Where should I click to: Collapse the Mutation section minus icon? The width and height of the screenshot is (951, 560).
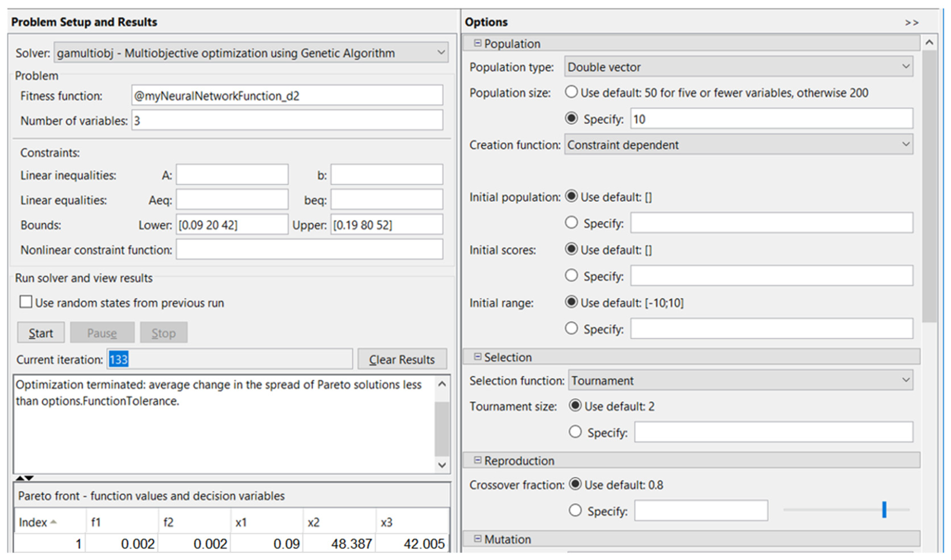point(477,539)
